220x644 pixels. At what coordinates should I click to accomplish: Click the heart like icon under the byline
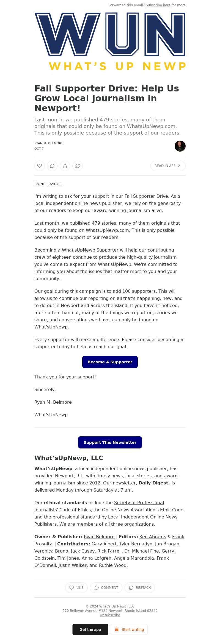click(40, 166)
